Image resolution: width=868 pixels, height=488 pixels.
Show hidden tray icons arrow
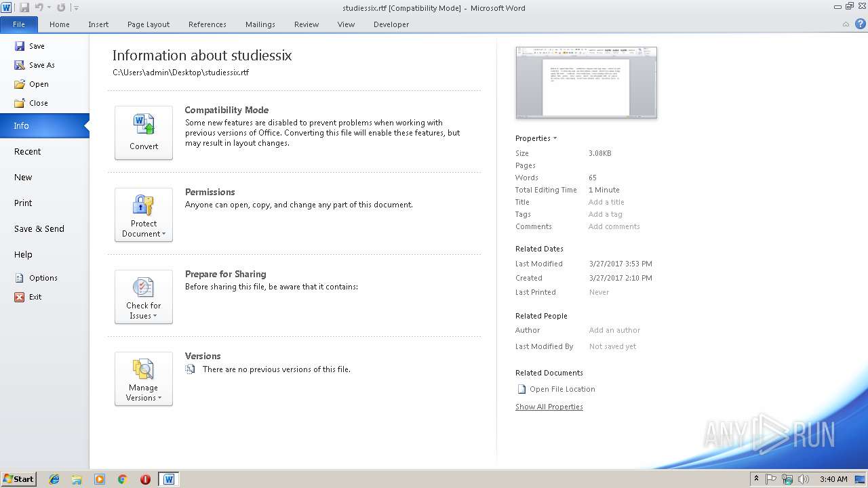click(757, 479)
